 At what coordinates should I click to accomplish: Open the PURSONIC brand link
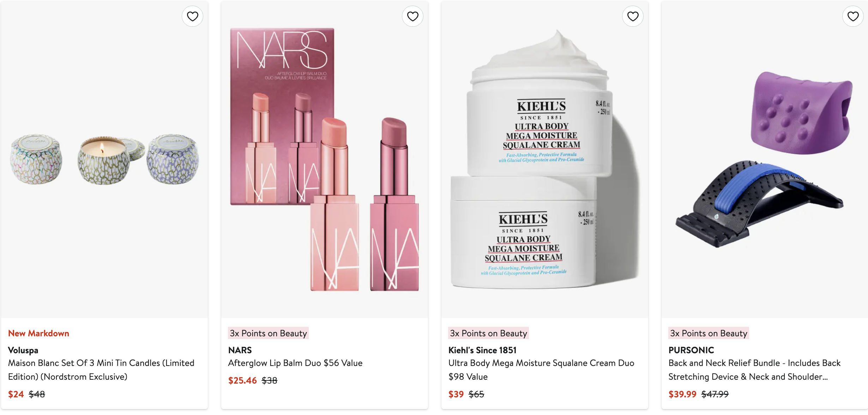691,350
